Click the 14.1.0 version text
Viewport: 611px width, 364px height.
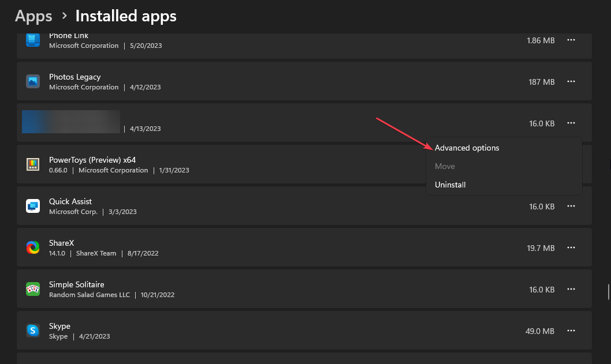[57, 253]
